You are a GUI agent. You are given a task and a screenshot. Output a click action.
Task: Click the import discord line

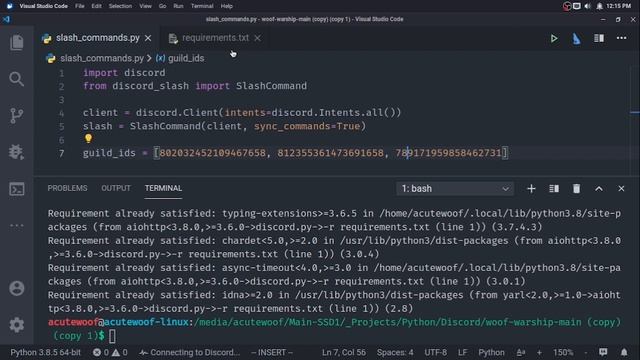click(x=124, y=73)
